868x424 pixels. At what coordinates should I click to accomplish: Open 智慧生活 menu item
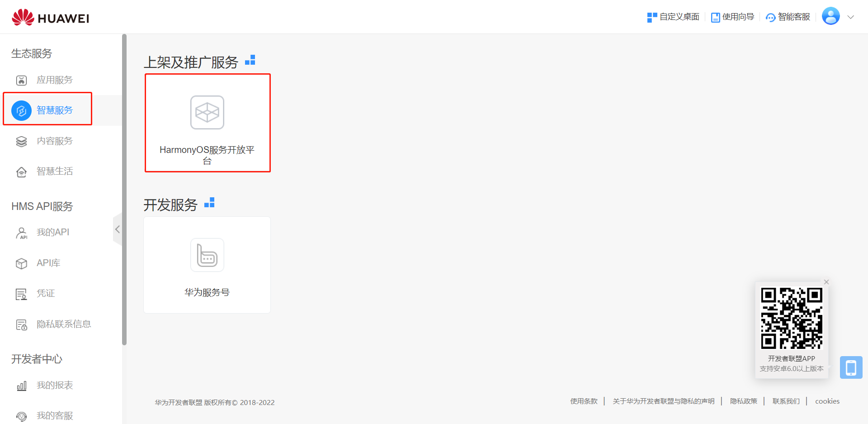pyautogui.click(x=55, y=172)
